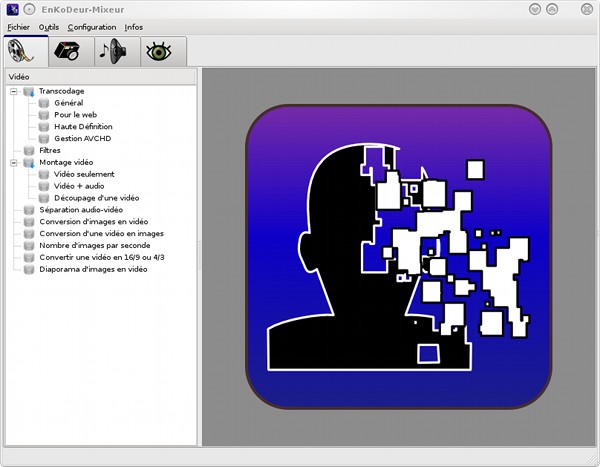Click icon beside Nombre d'images par seconde

point(29,245)
